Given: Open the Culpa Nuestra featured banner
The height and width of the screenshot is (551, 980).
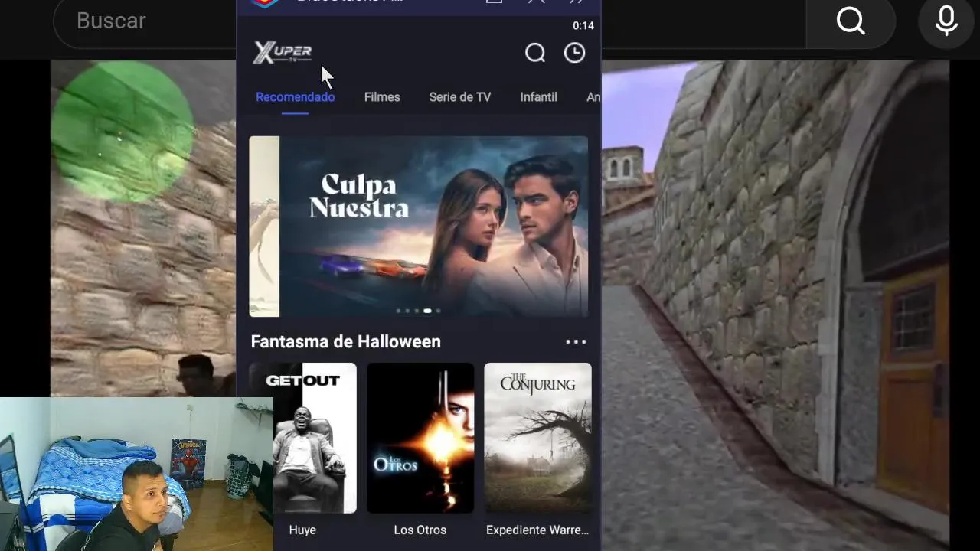Looking at the screenshot, I should [433, 227].
